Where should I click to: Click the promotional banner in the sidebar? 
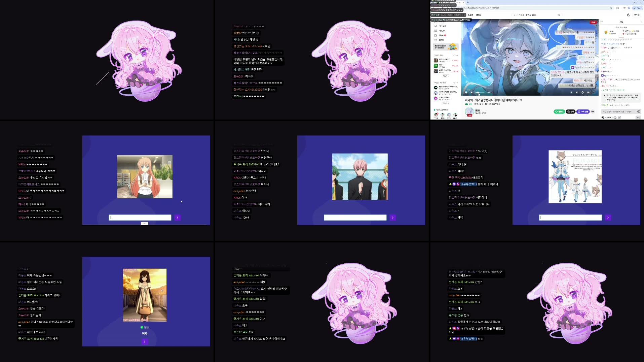tap(446, 47)
